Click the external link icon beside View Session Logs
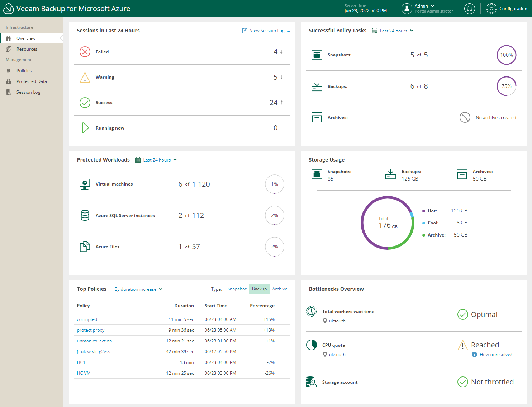 (244, 31)
